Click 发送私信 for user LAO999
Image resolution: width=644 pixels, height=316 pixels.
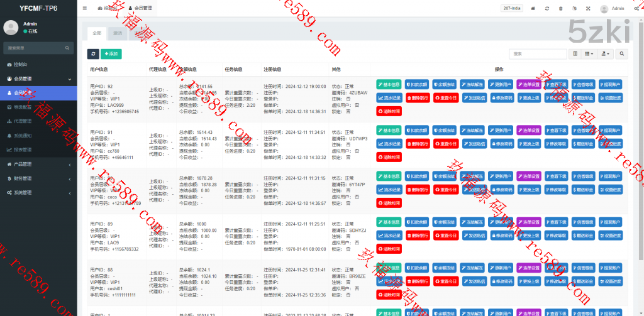[x=474, y=97]
